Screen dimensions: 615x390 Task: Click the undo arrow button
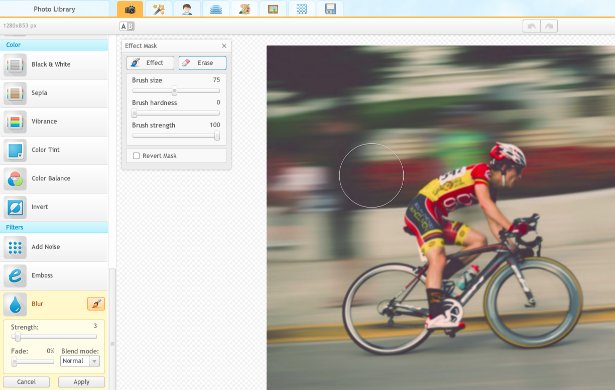[531, 26]
